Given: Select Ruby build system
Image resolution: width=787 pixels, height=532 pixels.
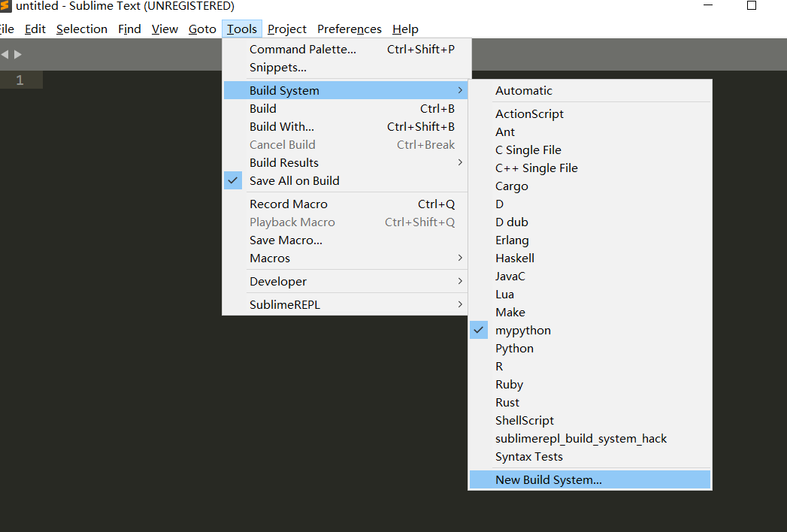Looking at the screenshot, I should 590,385.
